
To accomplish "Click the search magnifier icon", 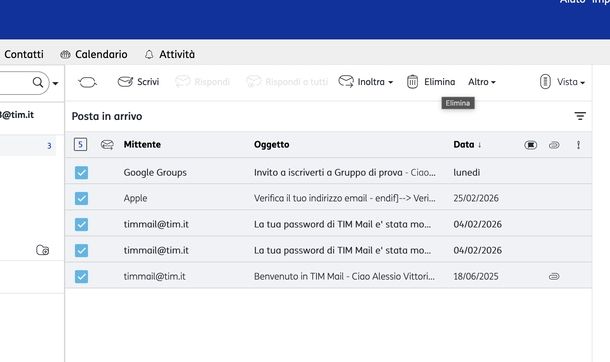I will 38,82.
